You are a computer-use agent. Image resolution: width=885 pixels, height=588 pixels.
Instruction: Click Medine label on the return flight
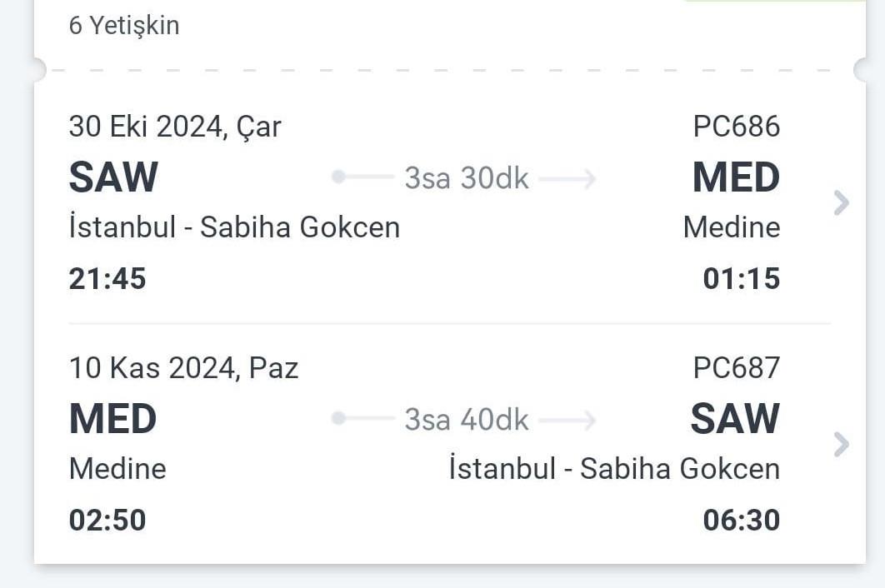117,468
